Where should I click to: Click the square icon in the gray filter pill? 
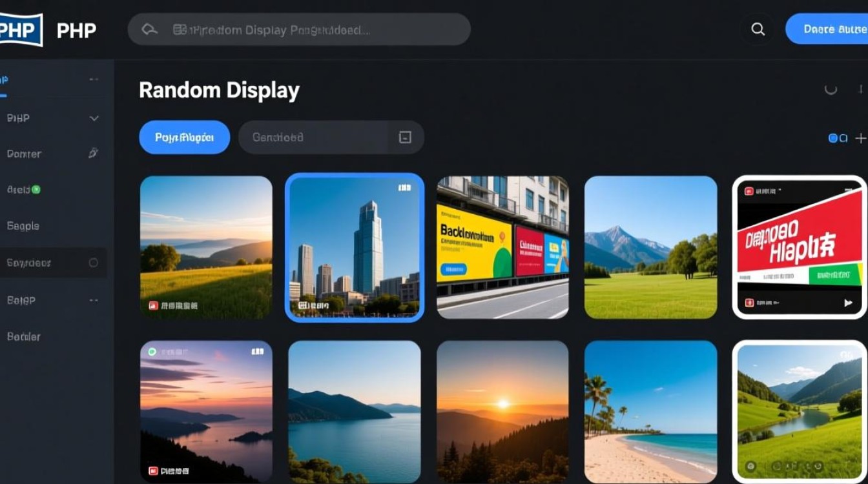pyautogui.click(x=405, y=137)
